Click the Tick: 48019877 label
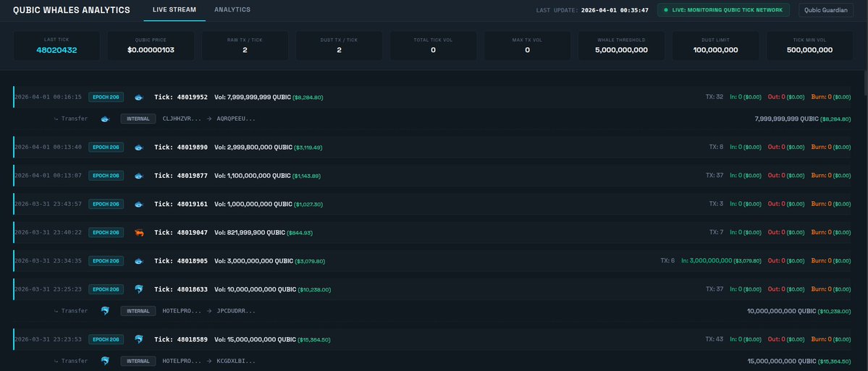The image size is (868, 371). click(x=181, y=176)
